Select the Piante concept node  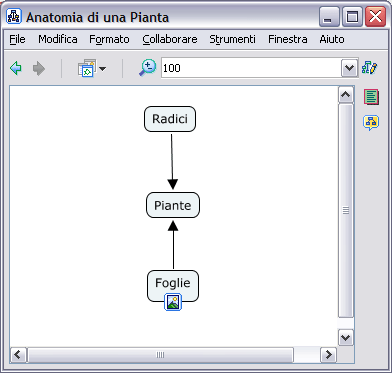tap(173, 205)
